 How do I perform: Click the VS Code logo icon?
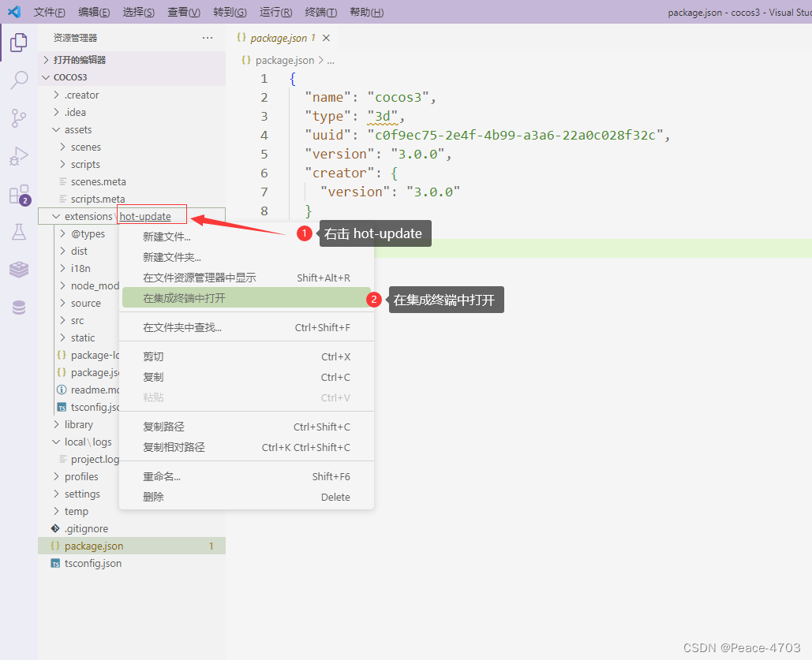click(14, 11)
